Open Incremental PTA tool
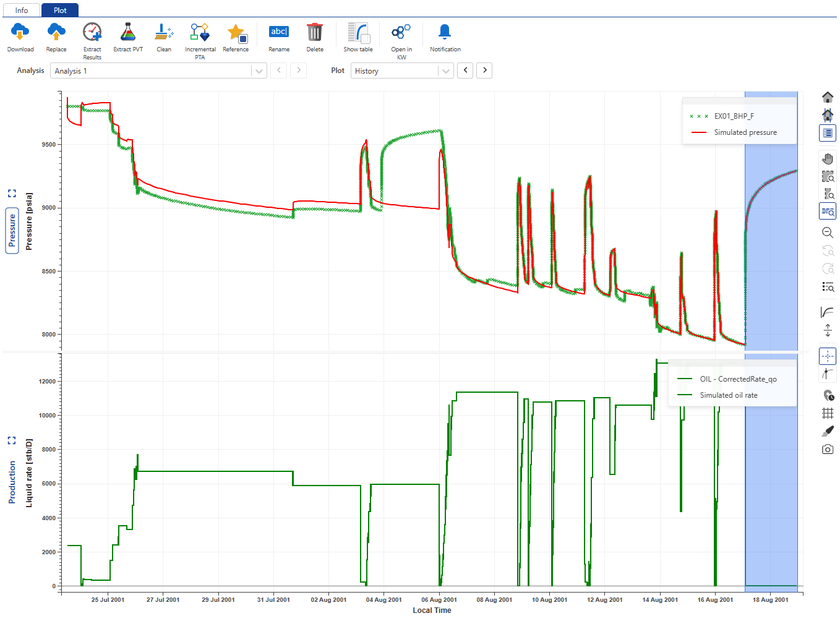Image resolution: width=840 pixels, height=621 pixels. coord(200,32)
